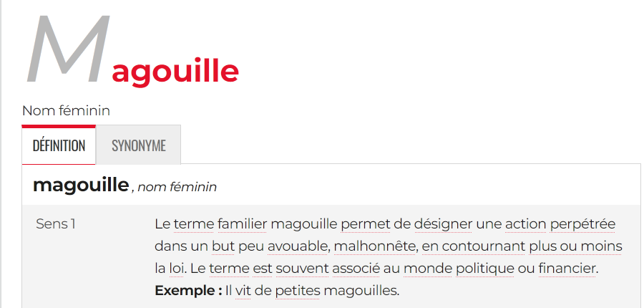The width and height of the screenshot is (644, 308).
Task: Open the linked word 'souvent'
Action: tap(302, 269)
